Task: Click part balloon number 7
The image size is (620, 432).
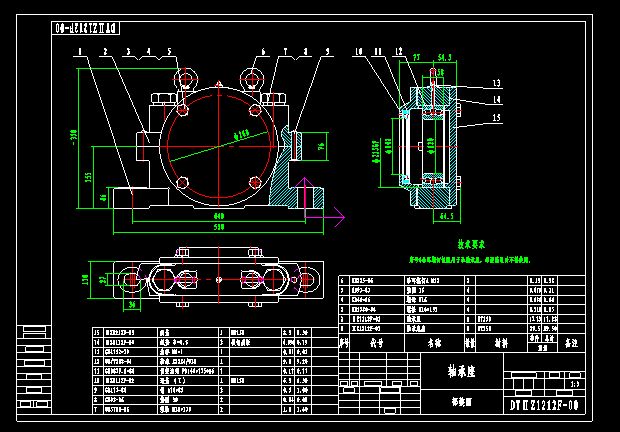Action: click(285, 52)
